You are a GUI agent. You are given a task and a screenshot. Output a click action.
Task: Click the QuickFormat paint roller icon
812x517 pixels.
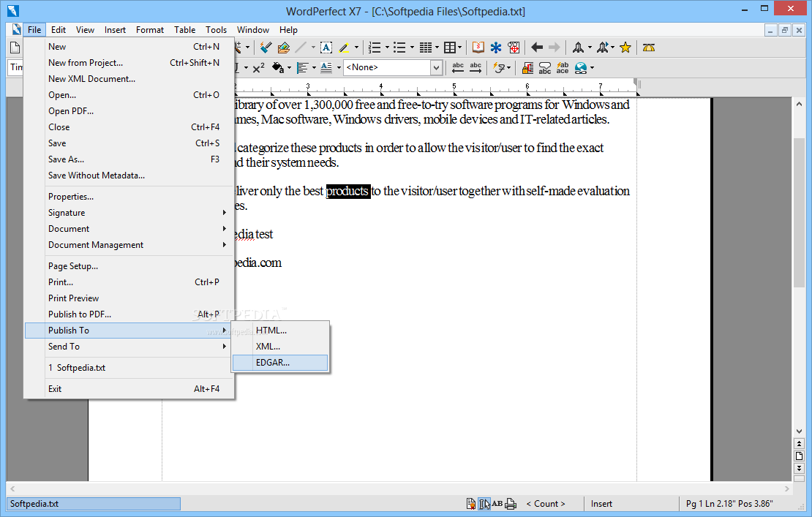(x=266, y=48)
